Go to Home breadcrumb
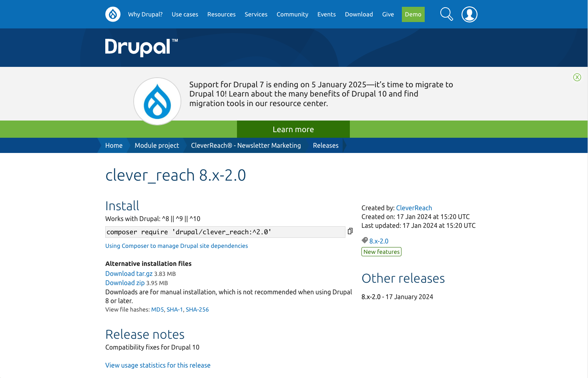Viewport: 588px width, 378px height. tap(114, 145)
